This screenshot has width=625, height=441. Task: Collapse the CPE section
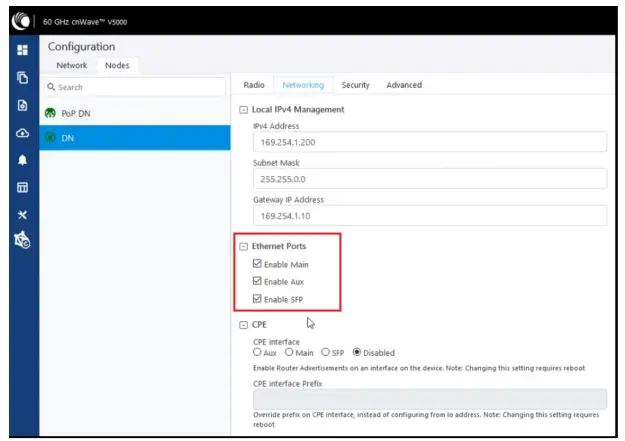244,325
